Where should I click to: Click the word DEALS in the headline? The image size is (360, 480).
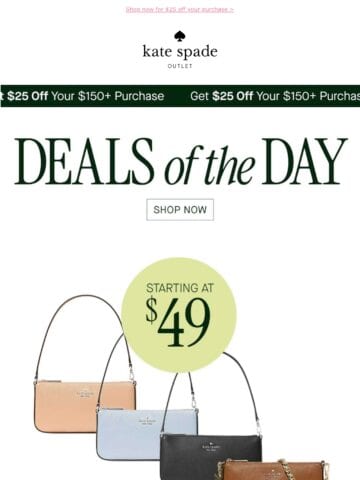(85, 162)
